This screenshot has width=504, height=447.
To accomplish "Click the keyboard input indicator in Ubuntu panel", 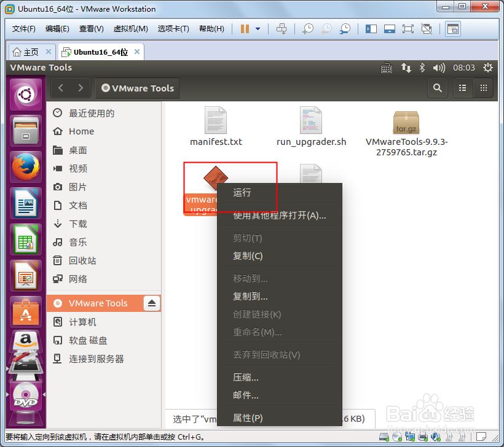I will pyautogui.click(x=387, y=68).
